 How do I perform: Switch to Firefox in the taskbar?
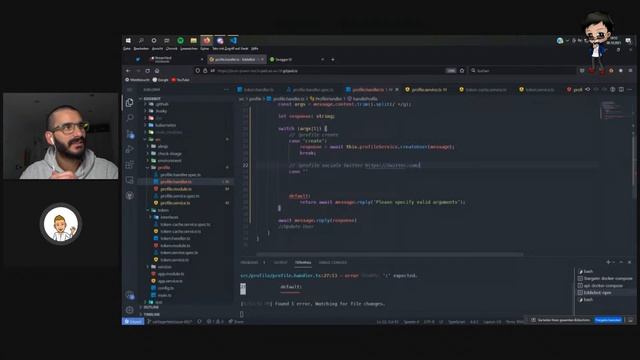pyautogui.click(x=207, y=40)
